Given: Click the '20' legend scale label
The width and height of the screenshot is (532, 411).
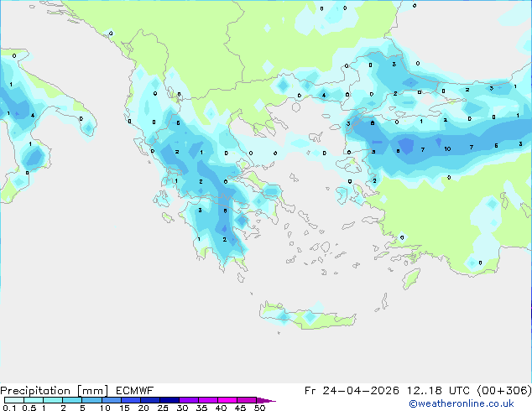Looking at the screenshot, I should pos(143,408).
